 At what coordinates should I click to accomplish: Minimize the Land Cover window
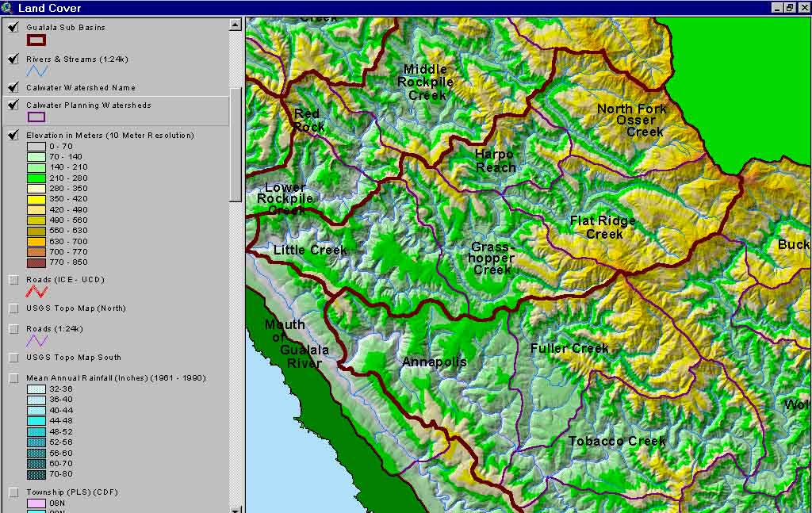(x=777, y=8)
